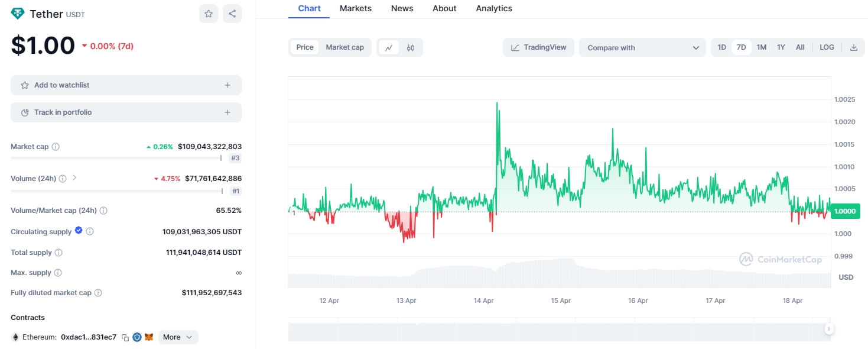Select the volume value $71,761,642,886
The height and width of the screenshot is (349, 868).
click(x=213, y=179)
